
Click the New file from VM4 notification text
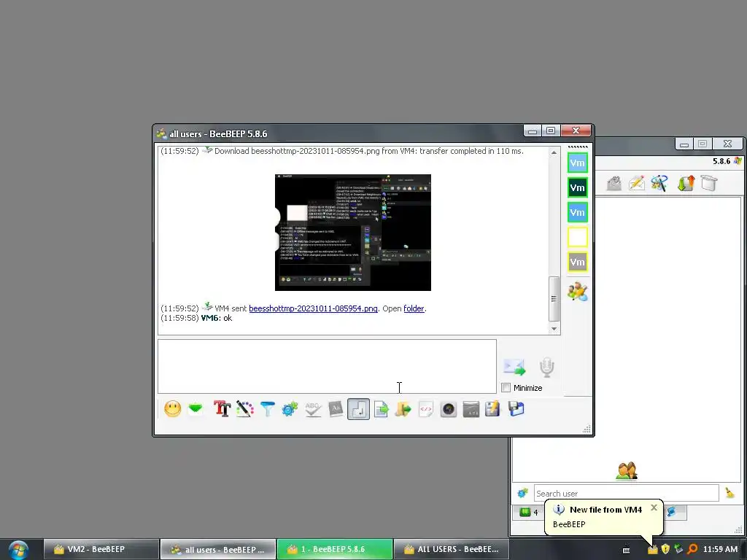pyautogui.click(x=605, y=510)
